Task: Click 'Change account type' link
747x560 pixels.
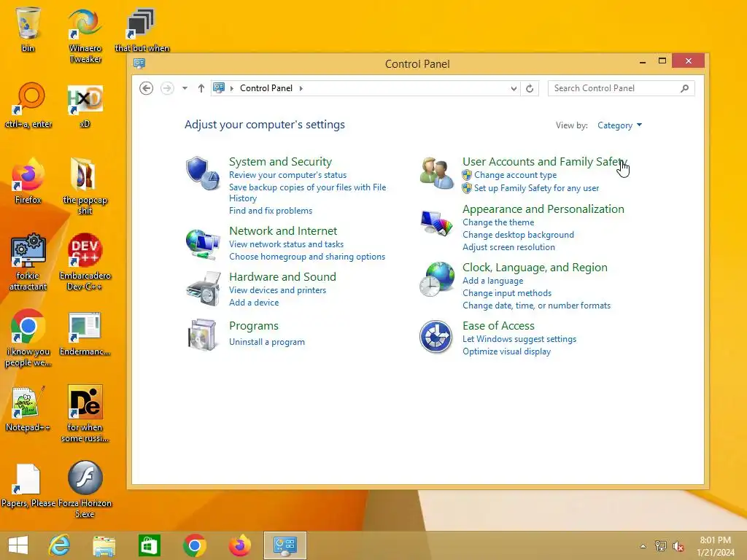Action: 515,175
